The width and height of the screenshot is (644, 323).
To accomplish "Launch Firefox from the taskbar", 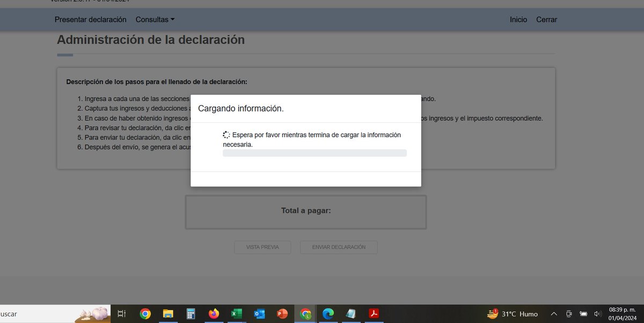I will coord(214,314).
